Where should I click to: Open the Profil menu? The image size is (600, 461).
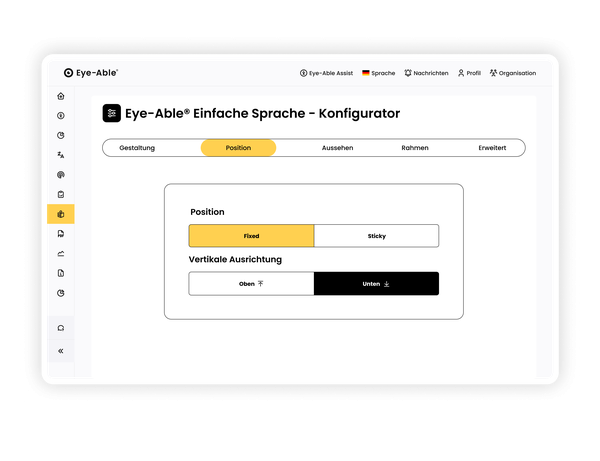point(469,73)
